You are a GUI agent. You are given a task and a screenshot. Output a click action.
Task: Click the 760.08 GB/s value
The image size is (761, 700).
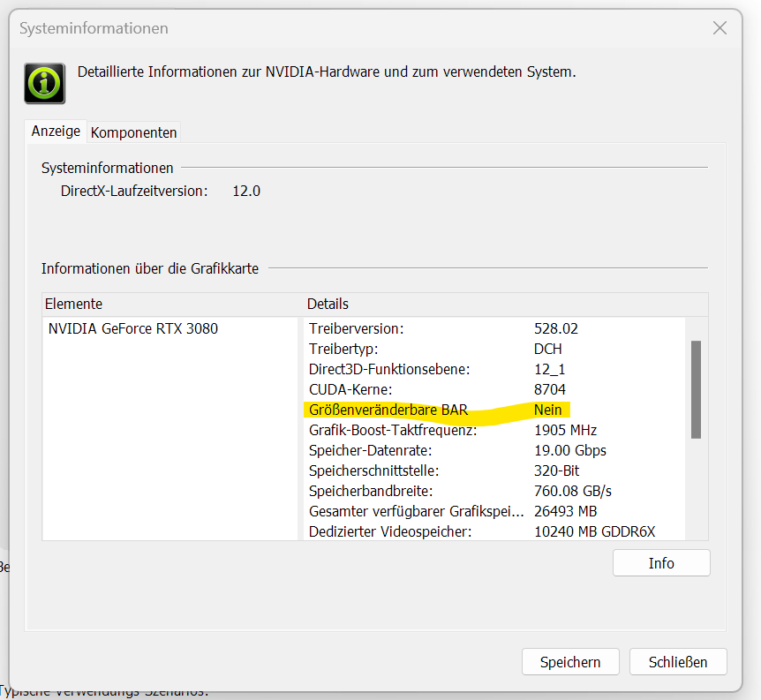pos(573,492)
